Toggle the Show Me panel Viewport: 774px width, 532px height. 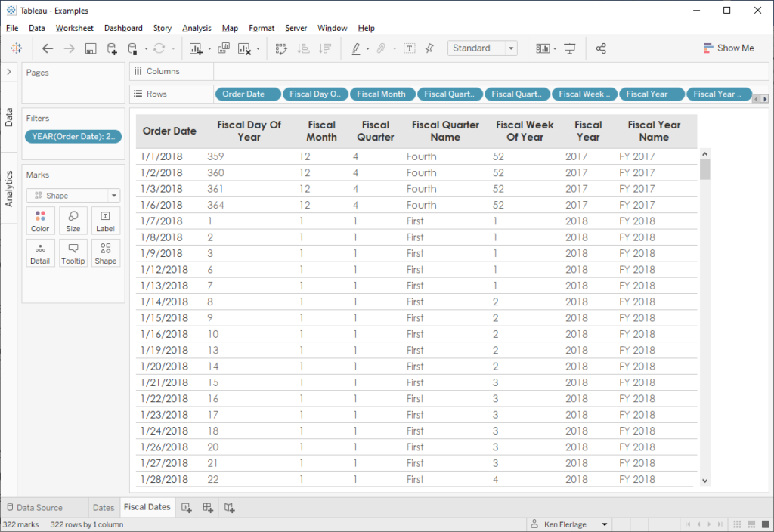(x=729, y=48)
